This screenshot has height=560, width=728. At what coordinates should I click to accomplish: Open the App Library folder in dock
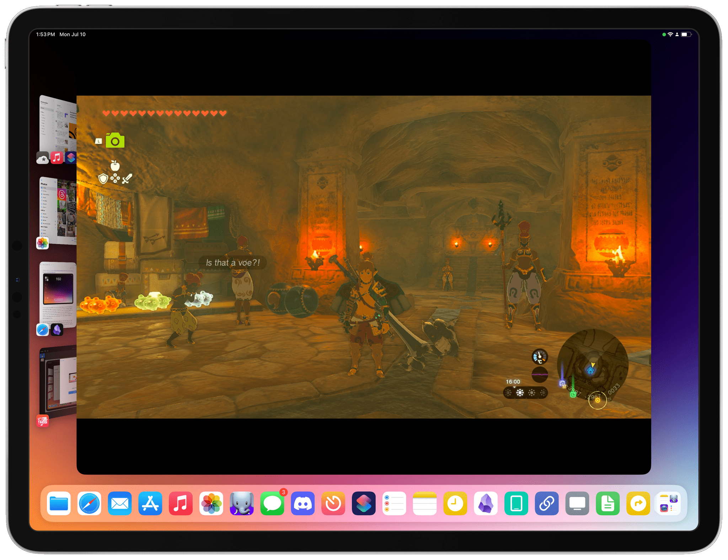coord(669,504)
